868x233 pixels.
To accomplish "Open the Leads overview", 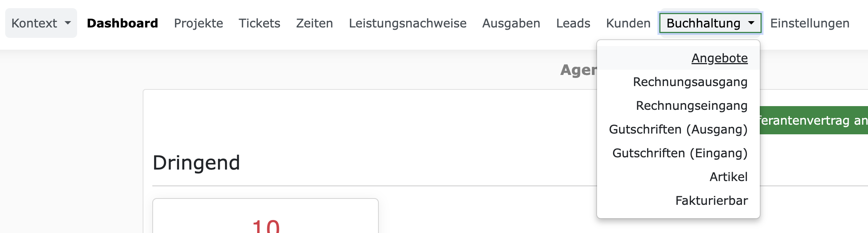I will pyautogui.click(x=573, y=23).
